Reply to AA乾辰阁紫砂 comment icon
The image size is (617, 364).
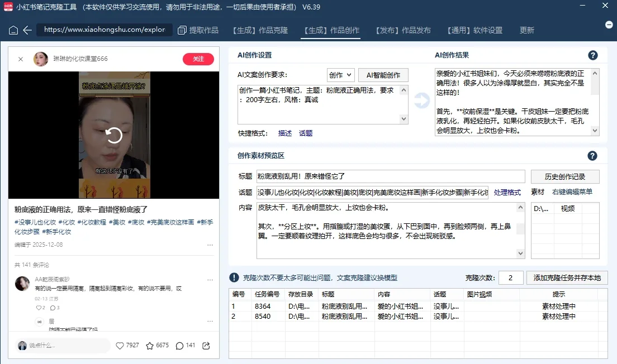click(x=53, y=308)
